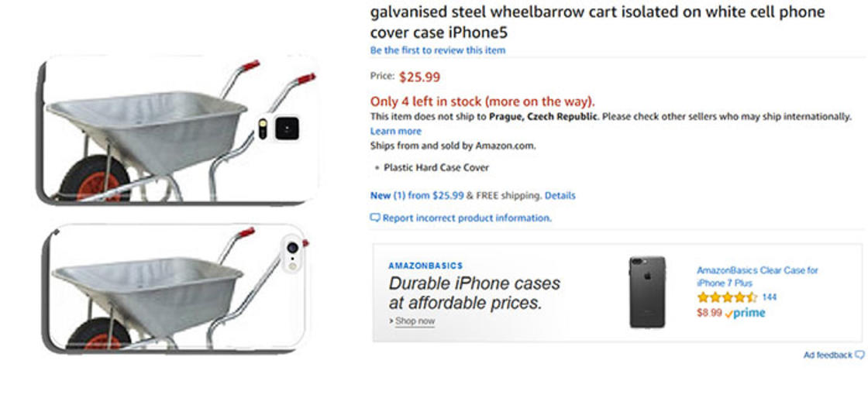The width and height of the screenshot is (868, 405).
Task: Open the 'AmazonBasics Clear Case for iPhone 7 Plus' link
Action: [757, 276]
